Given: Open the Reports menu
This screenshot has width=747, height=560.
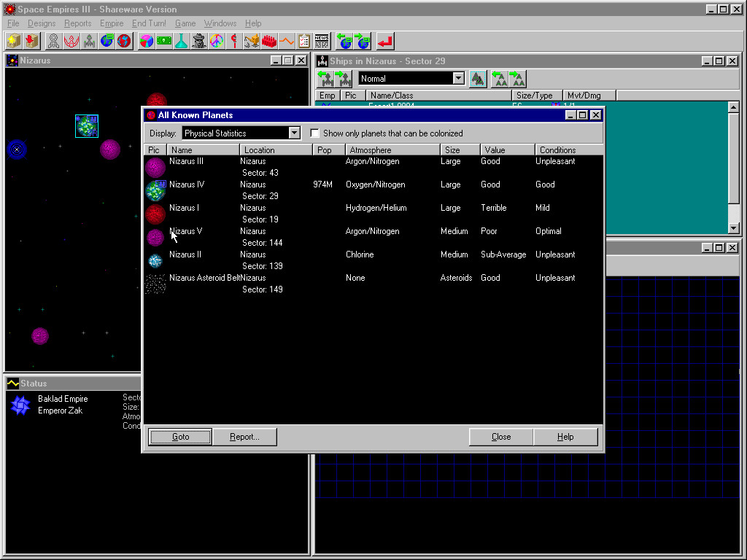Looking at the screenshot, I should click(77, 23).
